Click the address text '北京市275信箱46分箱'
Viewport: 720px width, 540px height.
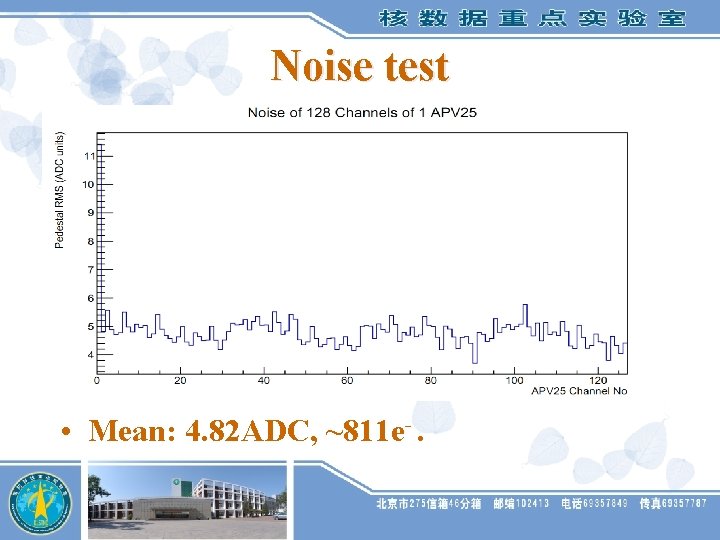coord(428,504)
